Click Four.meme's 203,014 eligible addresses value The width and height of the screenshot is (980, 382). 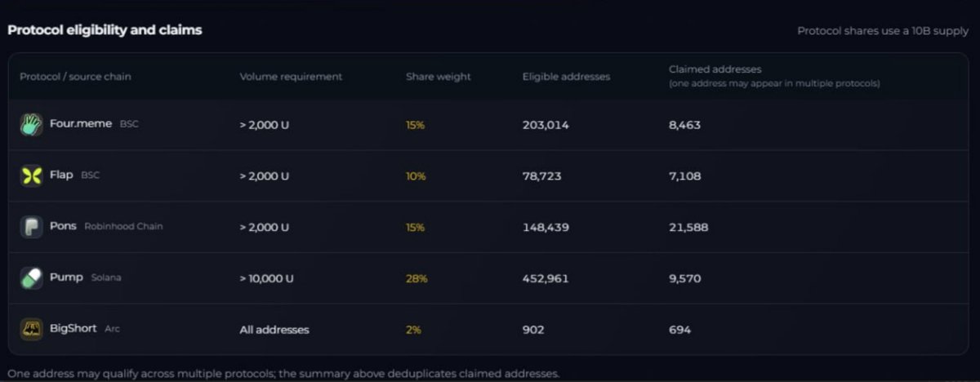[546, 125]
